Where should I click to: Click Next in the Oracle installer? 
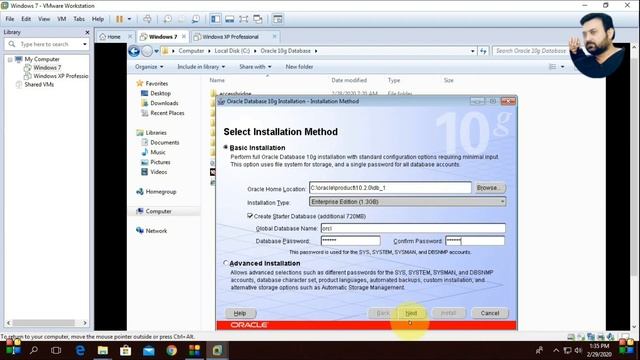411,313
